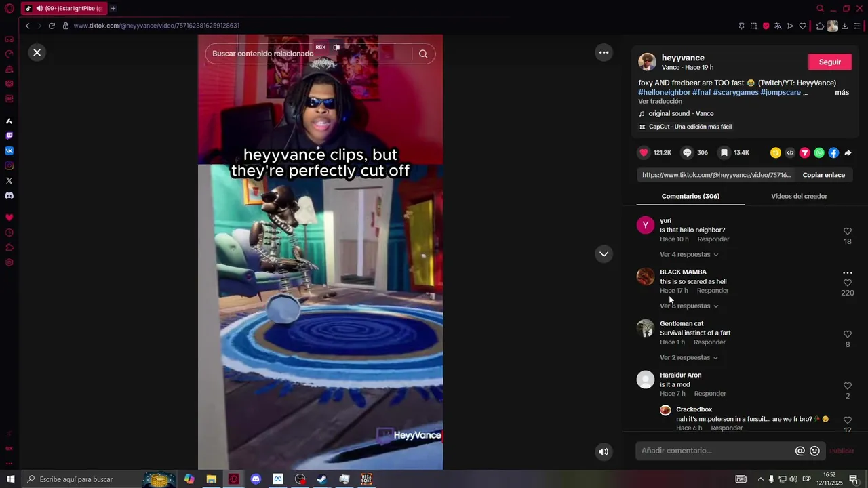The height and width of the screenshot is (488, 868).
Task: Open Instagram in Opera sidebar
Action: (x=9, y=165)
